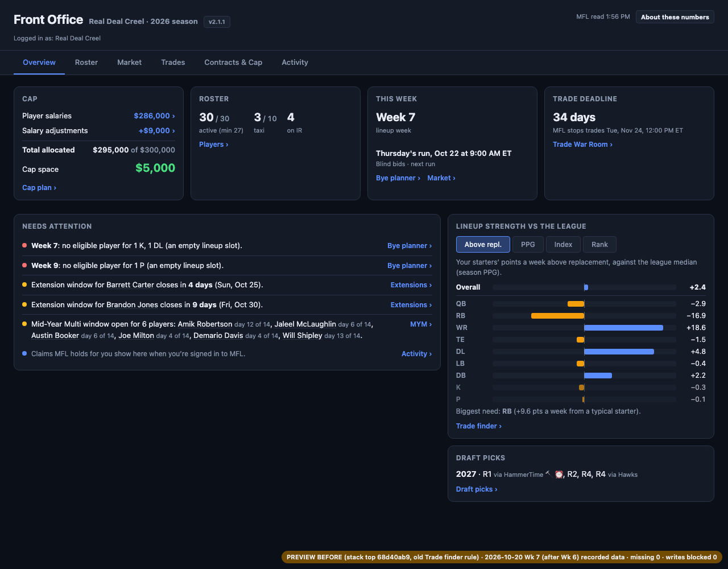Open the Trade War Room link

(x=582, y=144)
